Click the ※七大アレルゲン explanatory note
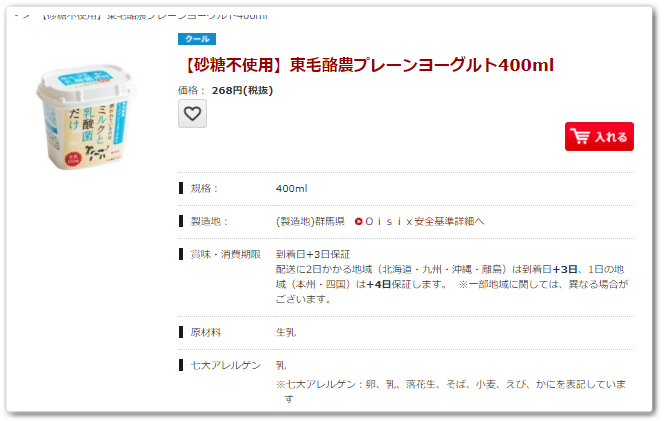This screenshot has height=424, width=665. (451, 392)
